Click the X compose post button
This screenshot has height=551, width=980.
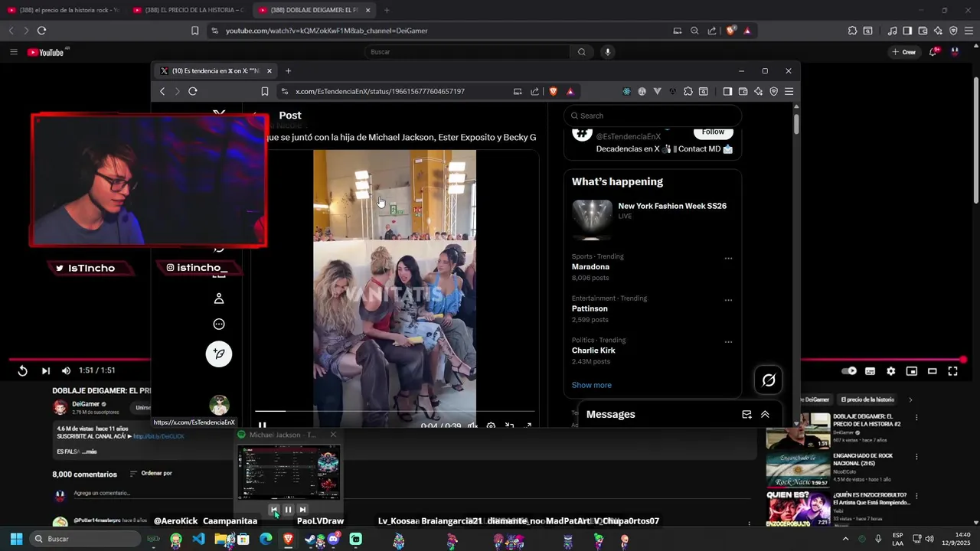coord(219,354)
